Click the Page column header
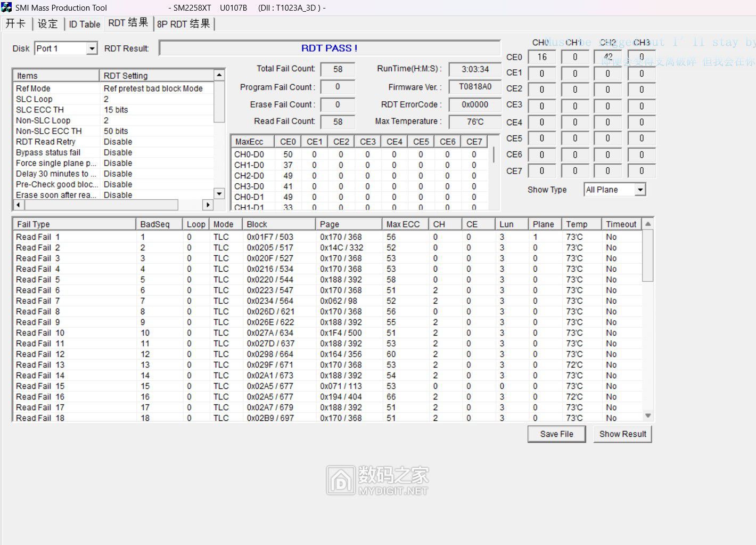 click(349, 224)
